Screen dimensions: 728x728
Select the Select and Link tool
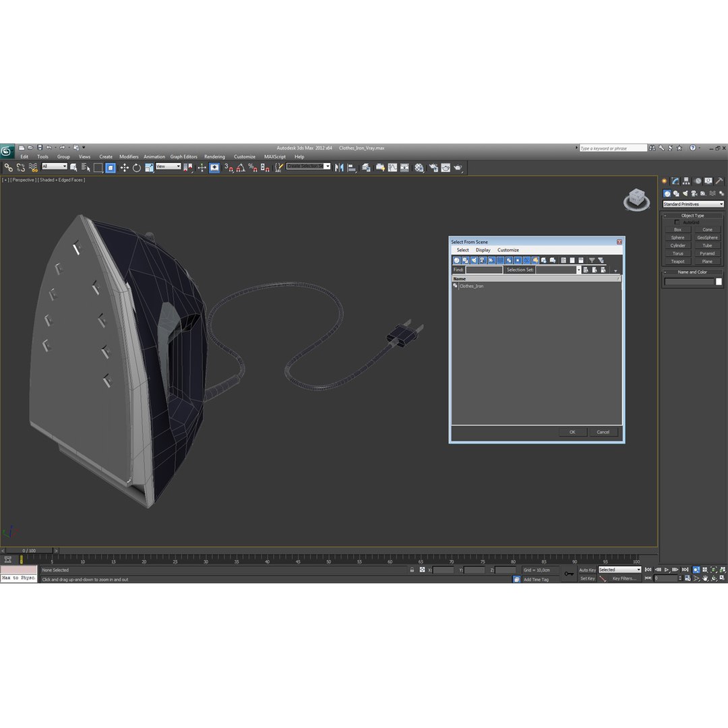tap(8, 168)
